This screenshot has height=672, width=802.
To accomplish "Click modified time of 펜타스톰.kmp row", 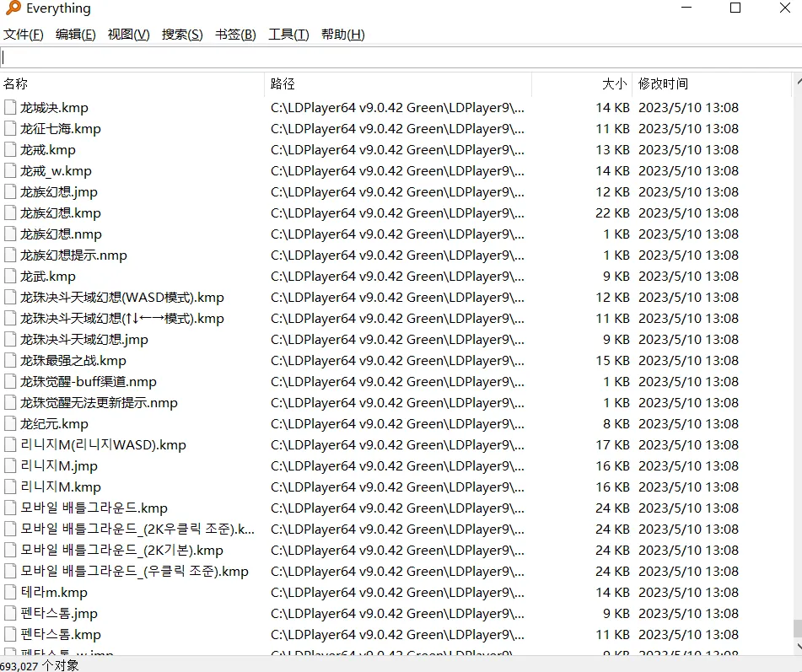I will (x=688, y=634).
